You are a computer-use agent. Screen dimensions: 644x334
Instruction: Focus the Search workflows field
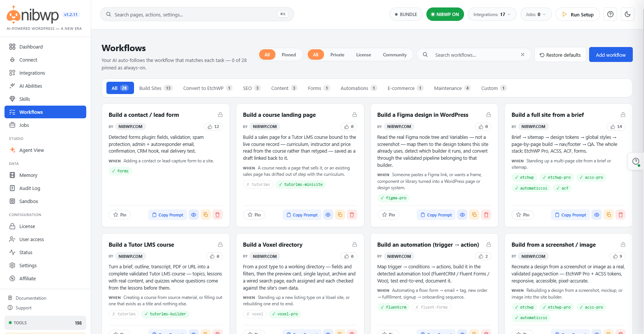tap(473, 54)
